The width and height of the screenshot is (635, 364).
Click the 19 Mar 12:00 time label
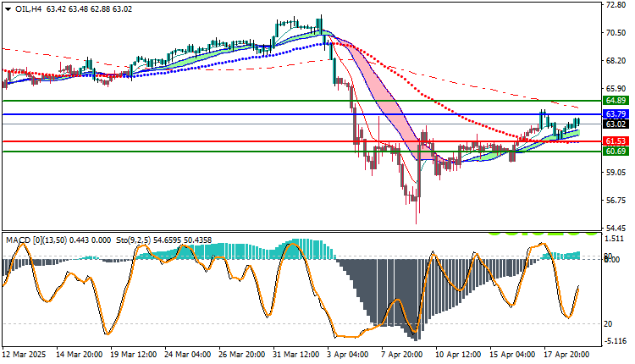[x=133, y=355]
